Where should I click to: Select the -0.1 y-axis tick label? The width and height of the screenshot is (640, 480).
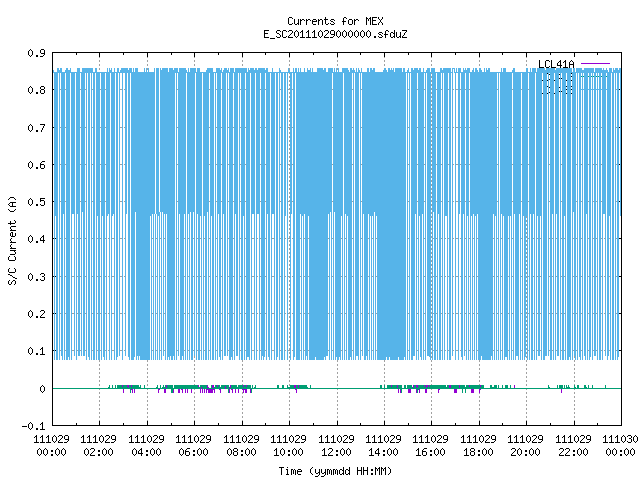[33, 426]
